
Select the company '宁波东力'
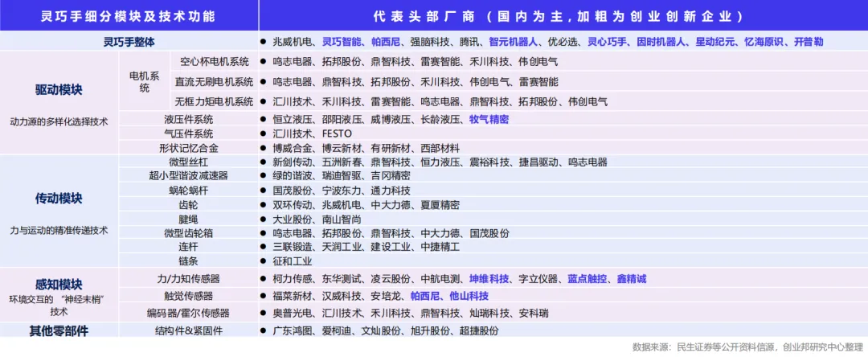pos(342,191)
